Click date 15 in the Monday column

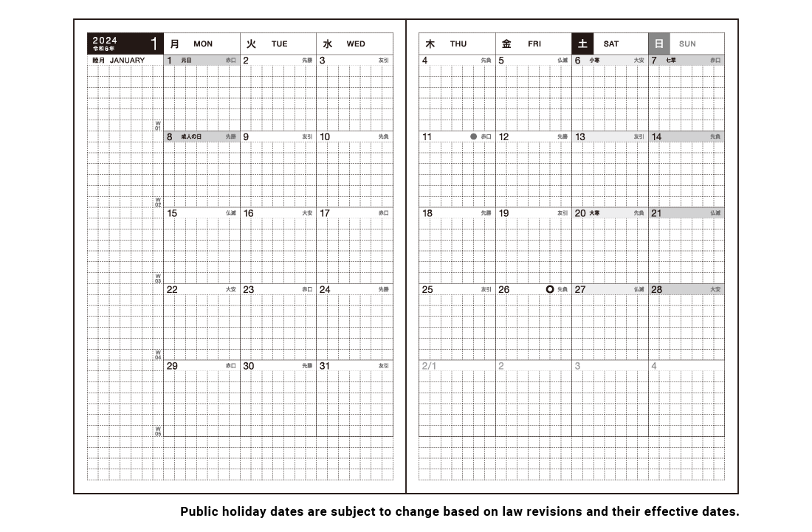point(172,213)
